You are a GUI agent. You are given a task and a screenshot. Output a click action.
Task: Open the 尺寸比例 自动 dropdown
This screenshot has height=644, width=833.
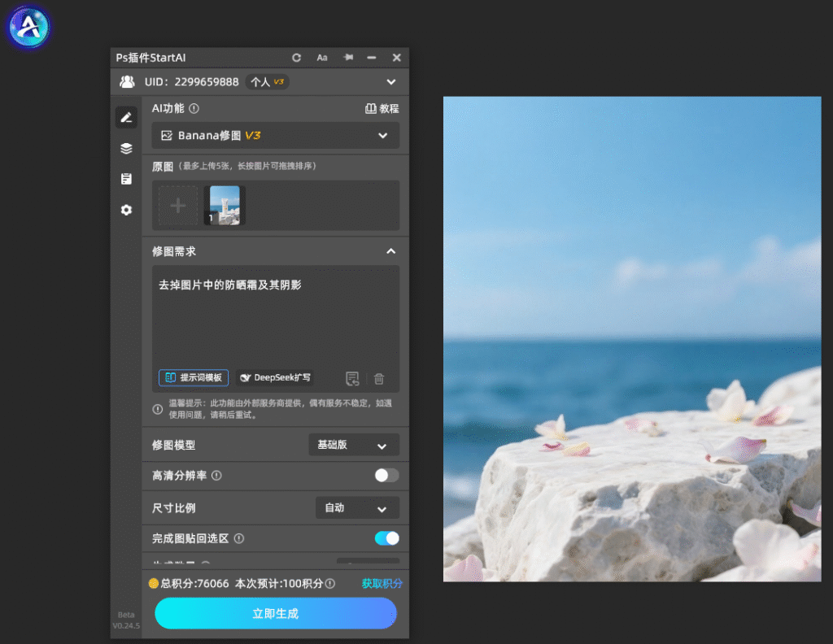coord(357,508)
